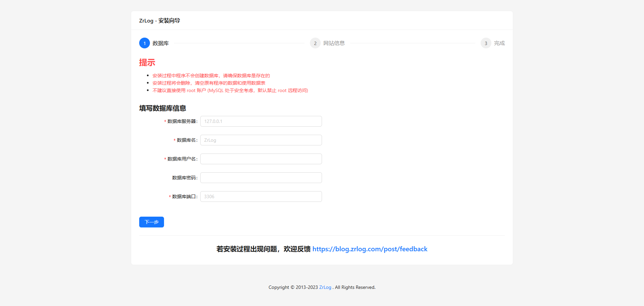Click into the database password field
Screen dimensions: 644x306
click(x=261, y=178)
